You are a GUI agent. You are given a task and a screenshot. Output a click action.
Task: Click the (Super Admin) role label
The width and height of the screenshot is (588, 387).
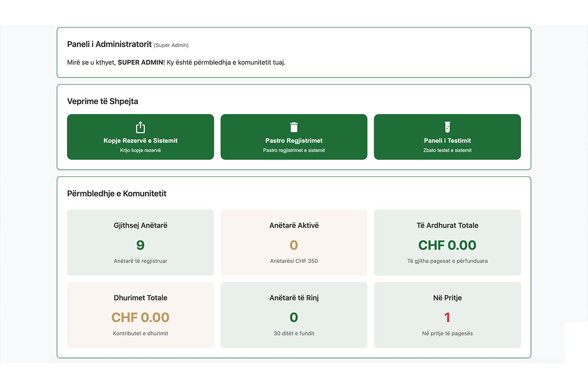click(171, 45)
